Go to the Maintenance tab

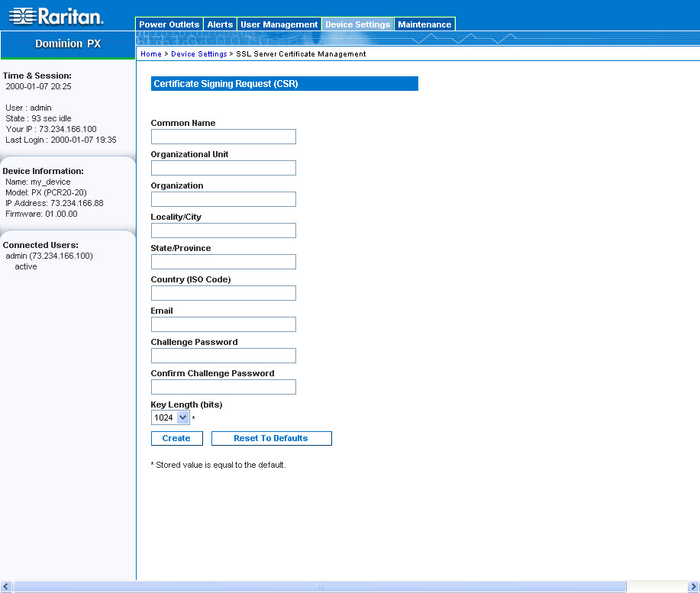(424, 24)
